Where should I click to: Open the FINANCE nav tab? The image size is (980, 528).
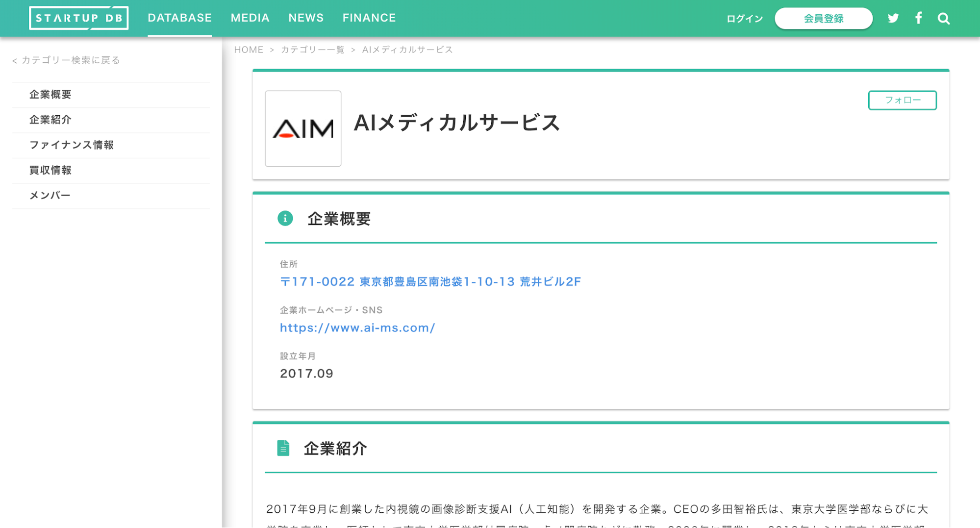(369, 18)
